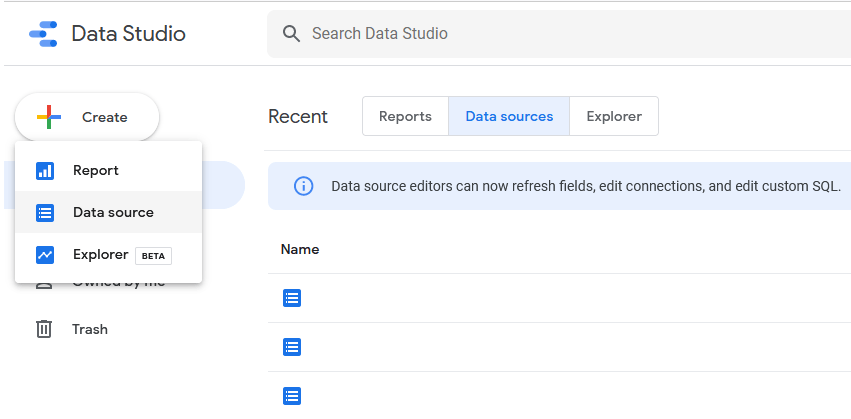This screenshot has width=851, height=419.
Task: Click the Data Studio logo icon
Action: click(43, 34)
